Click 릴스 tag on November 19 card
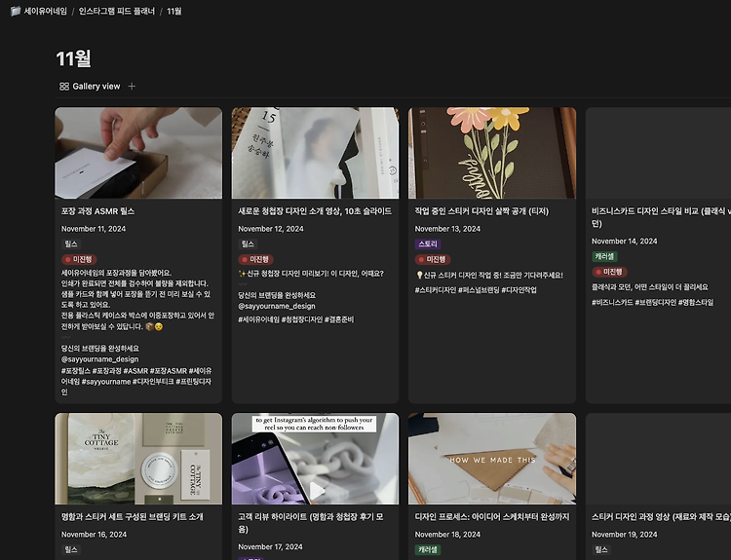The width and height of the screenshot is (731, 560). pos(601,549)
